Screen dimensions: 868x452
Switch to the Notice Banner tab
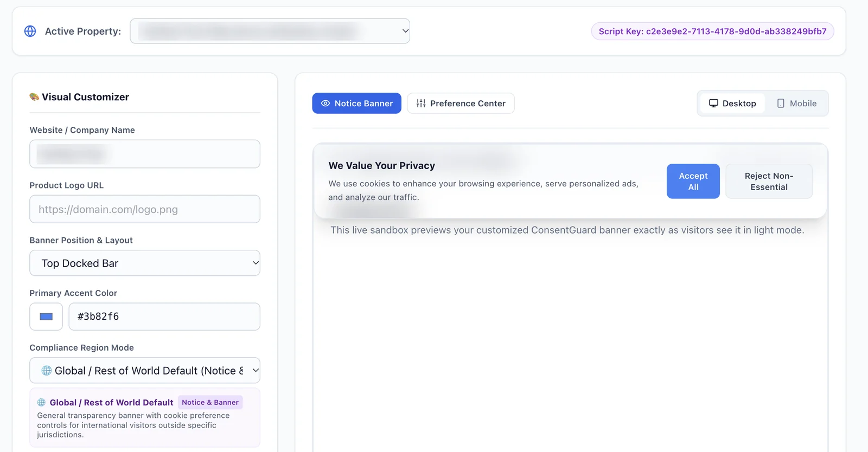click(x=357, y=104)
